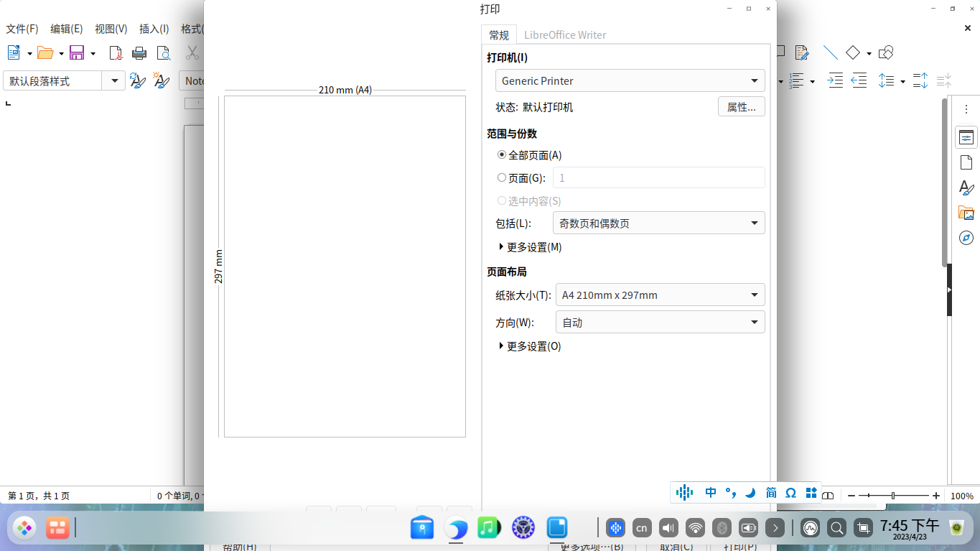This screenshot has width=980, height=551.
Task: Open the Gallery panel in the sidebar
Action: [x=966, y=213]
